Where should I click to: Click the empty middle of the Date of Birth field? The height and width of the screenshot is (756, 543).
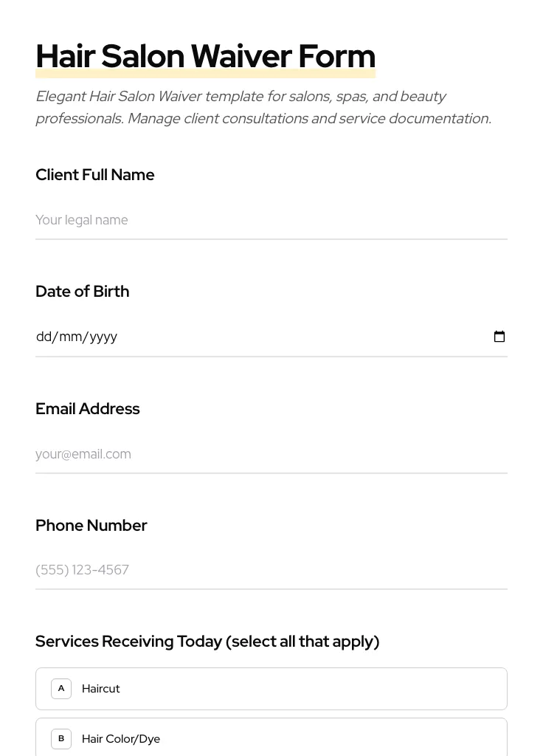295,337
